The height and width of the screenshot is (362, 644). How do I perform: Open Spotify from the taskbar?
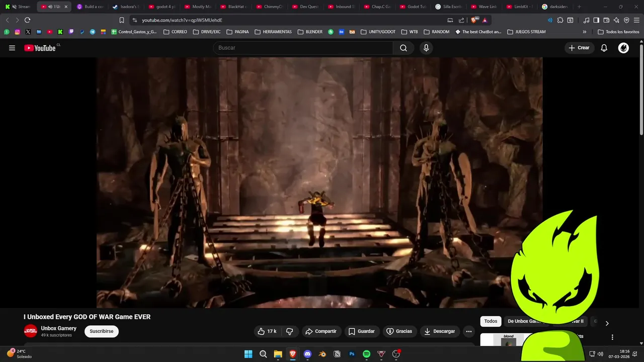[x=367, y=354]
